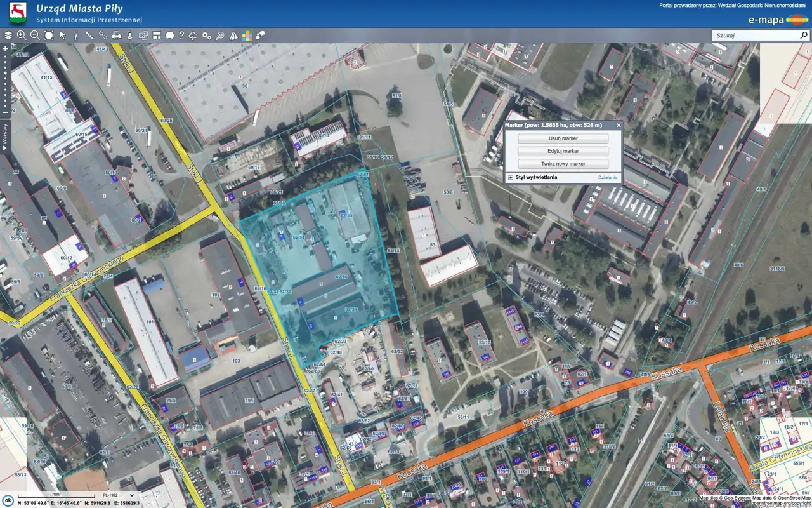
Task: Click the print map icon
Action: [x=116, y=36]
